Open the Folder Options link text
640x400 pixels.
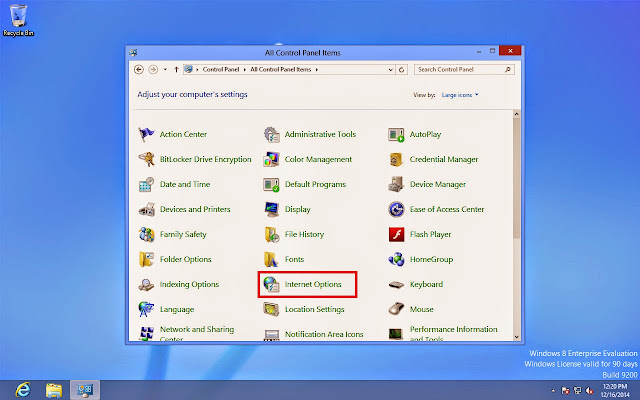point(186,259)
